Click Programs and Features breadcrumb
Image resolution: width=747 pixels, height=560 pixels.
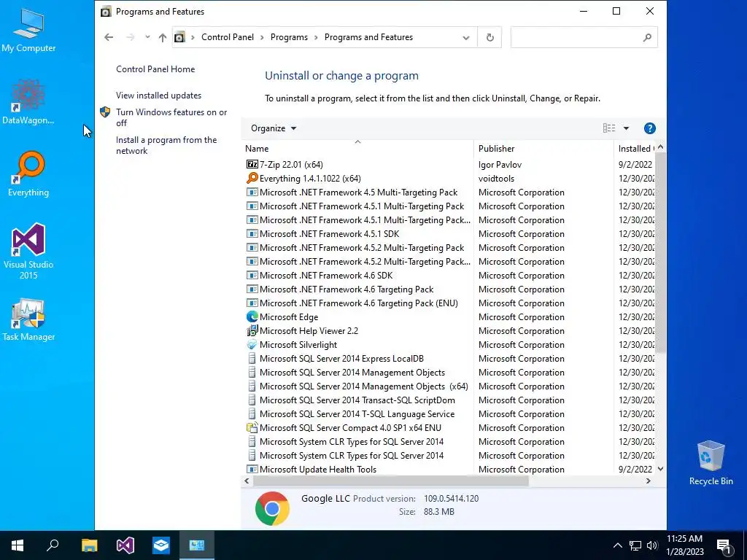click(x=368, y=37)
